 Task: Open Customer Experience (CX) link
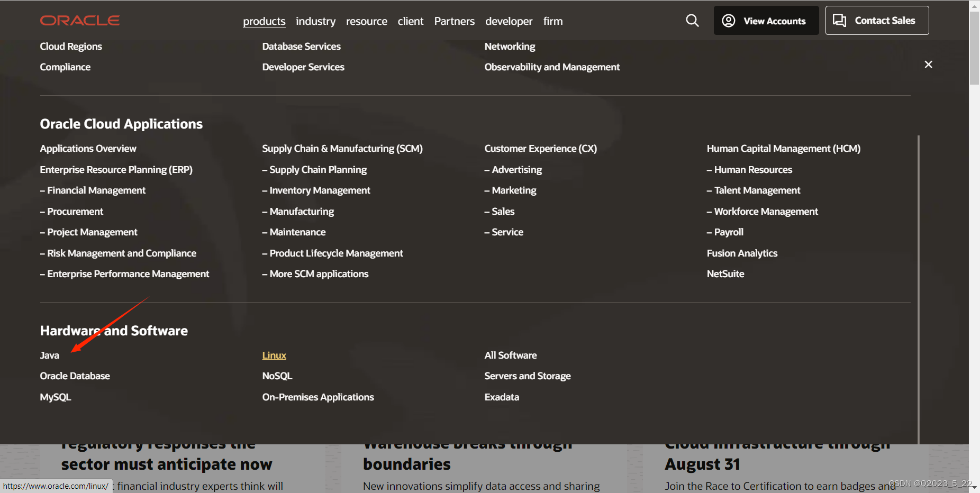pyautogui.click(x=541, y=149)
